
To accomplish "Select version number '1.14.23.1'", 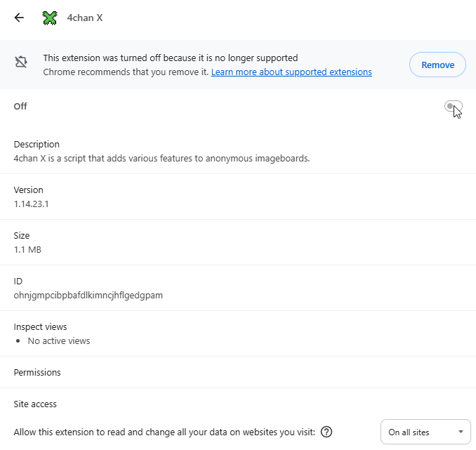I will [32, 204].
